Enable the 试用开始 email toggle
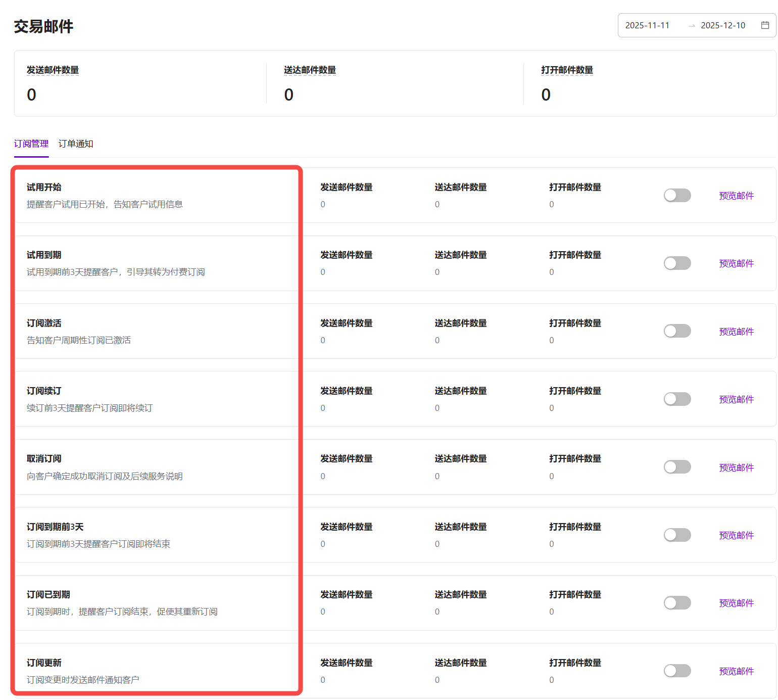 pos(677,196)
